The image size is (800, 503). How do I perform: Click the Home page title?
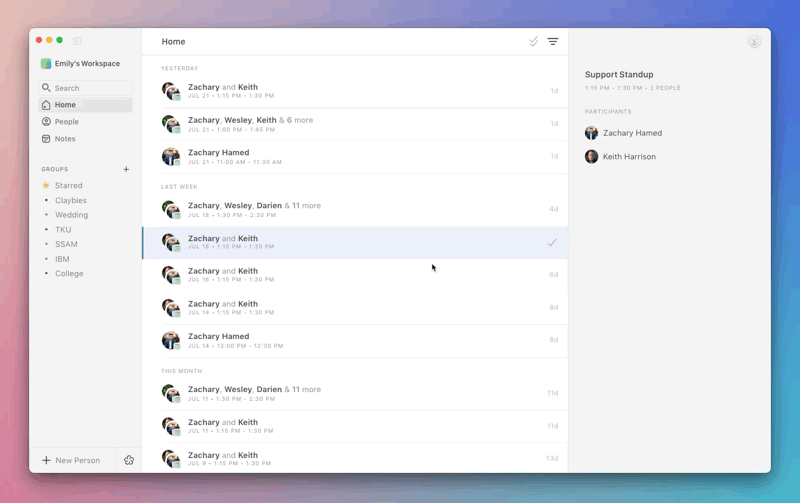click(173, 42)
